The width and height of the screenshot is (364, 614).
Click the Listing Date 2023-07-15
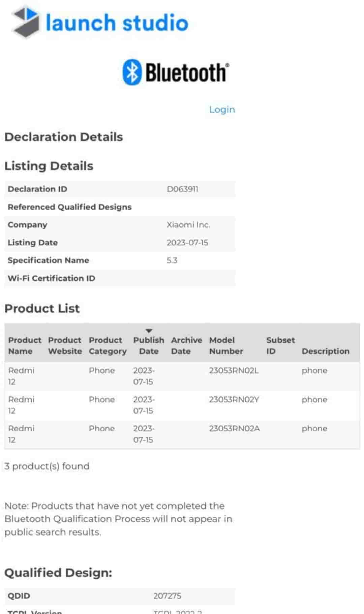188,242
